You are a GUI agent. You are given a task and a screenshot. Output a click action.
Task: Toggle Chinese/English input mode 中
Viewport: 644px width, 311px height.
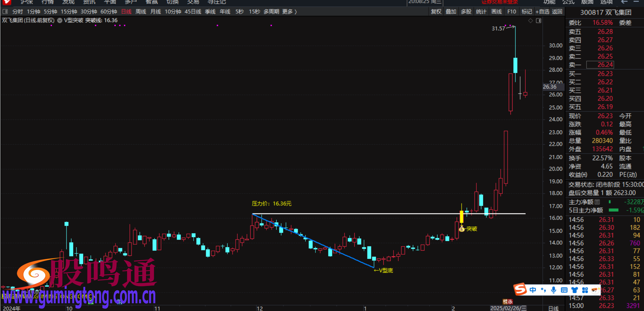(x=533, y=290)
